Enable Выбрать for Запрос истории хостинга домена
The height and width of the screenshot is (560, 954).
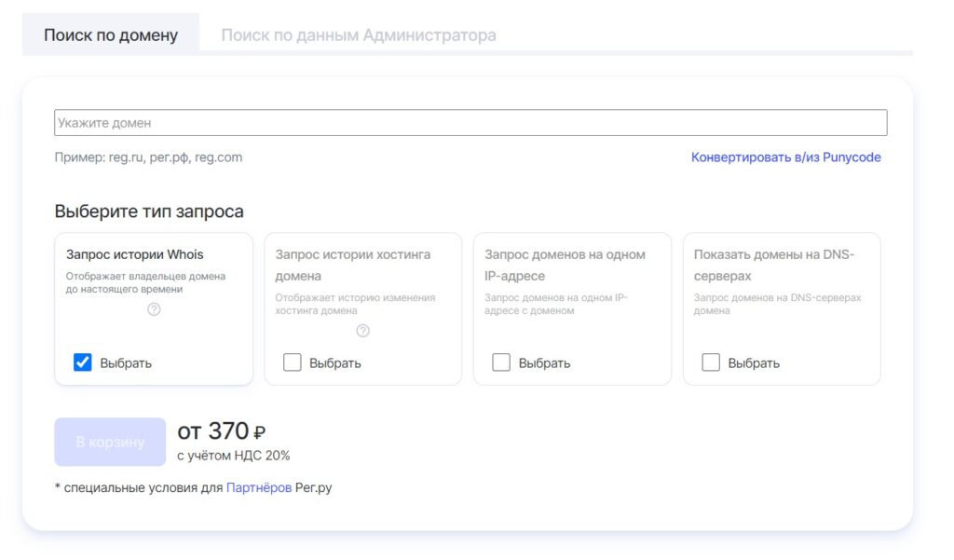pyautogui.click(x=291, y=362)
